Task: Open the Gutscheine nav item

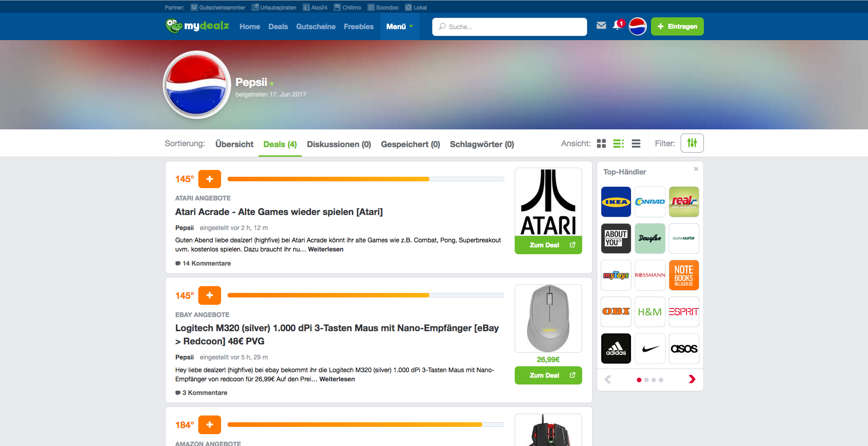Action: [316, 26]
